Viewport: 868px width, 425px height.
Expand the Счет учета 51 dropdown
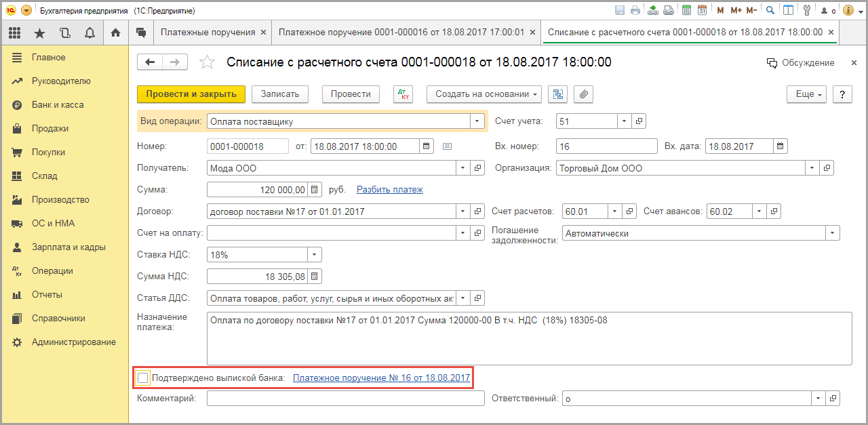coord(624,121)
